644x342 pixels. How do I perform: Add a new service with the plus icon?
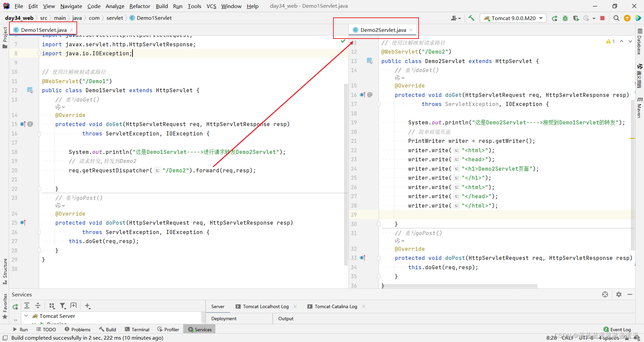pyautogui.click(x=87, y=306)
